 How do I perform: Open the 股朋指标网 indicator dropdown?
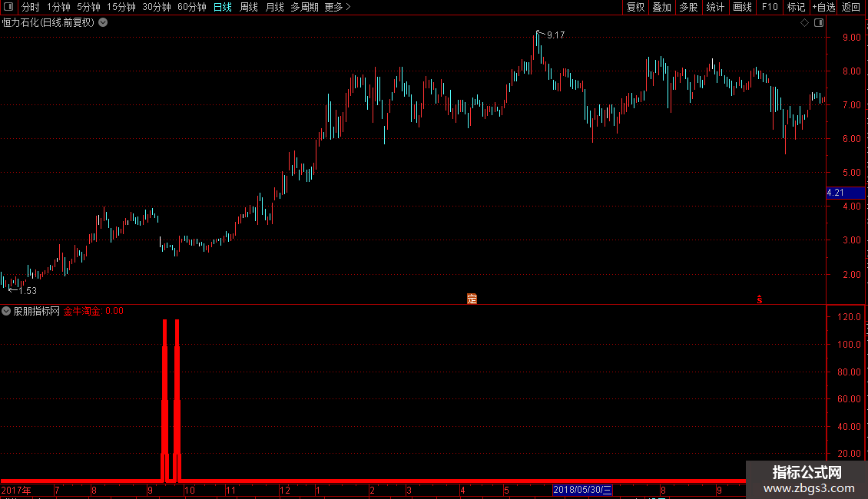coord(6,311)
